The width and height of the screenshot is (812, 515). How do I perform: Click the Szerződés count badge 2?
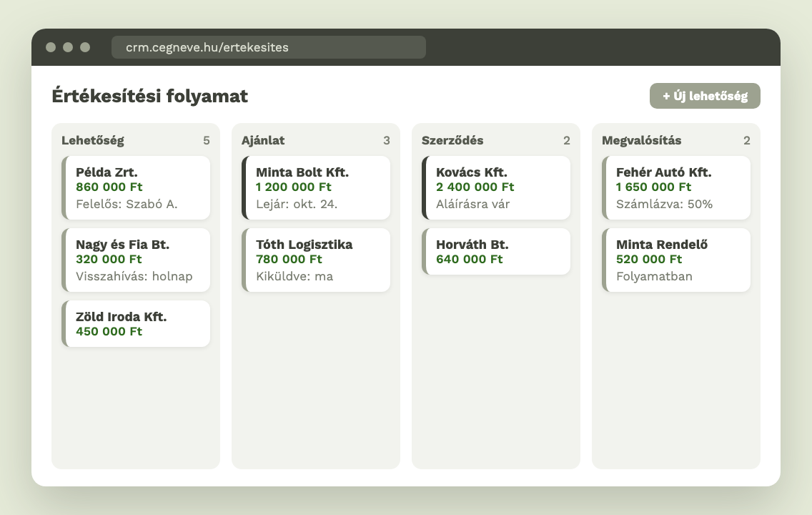pyautogui.click(x=567, y=140)
